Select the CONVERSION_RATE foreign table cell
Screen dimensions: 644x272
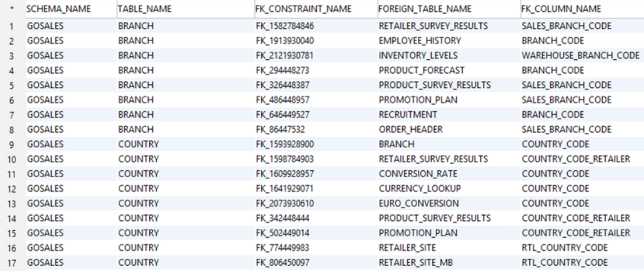coord(449,174)
